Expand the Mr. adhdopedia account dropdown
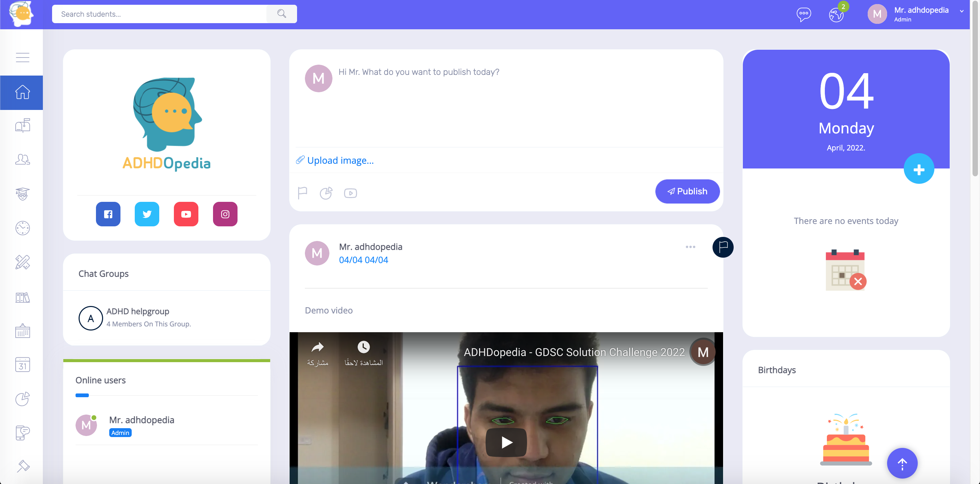Screen dimensions: 980x484 961,11
